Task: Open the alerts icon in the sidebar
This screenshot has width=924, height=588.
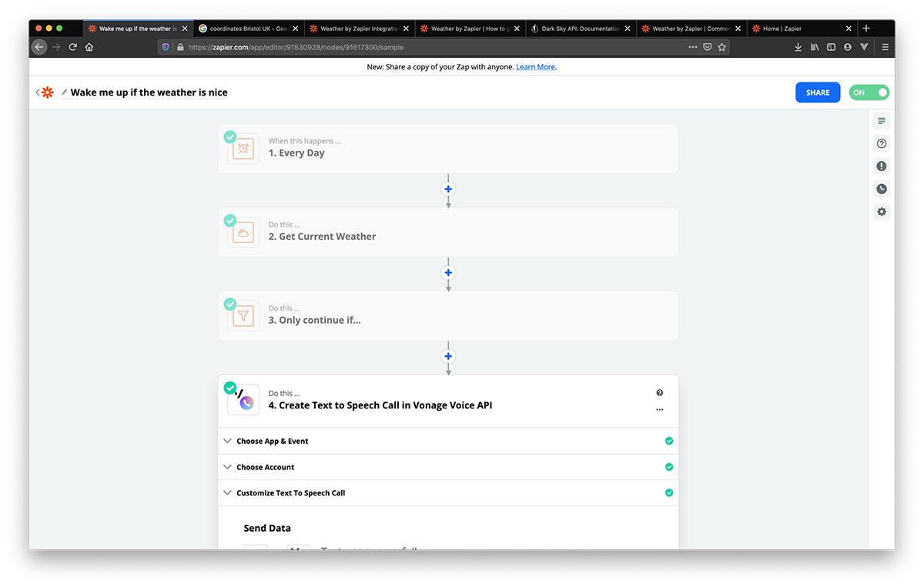Action: pyautogui.click(x=882, y=166)
